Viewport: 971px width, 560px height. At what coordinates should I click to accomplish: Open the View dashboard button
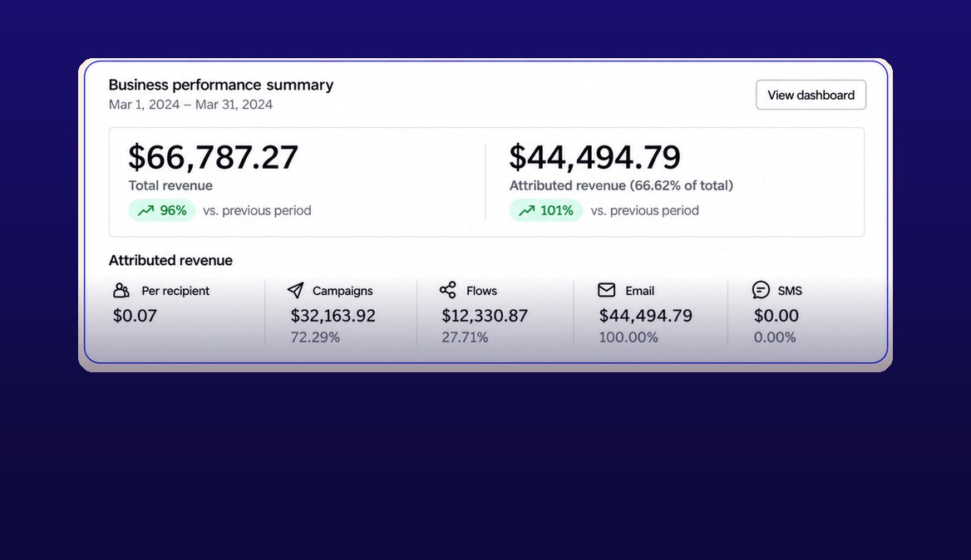[811, 95]
